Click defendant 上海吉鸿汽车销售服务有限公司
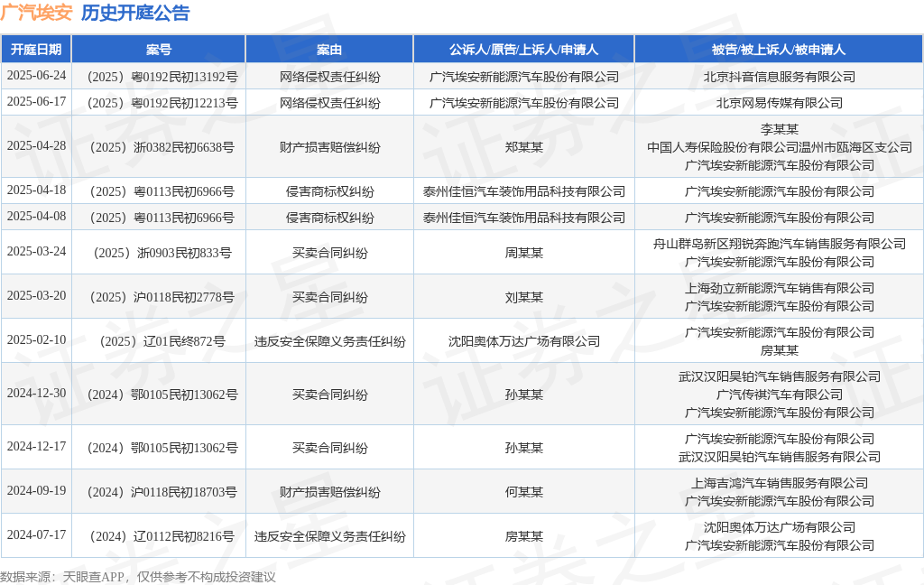 click(779, 484)
